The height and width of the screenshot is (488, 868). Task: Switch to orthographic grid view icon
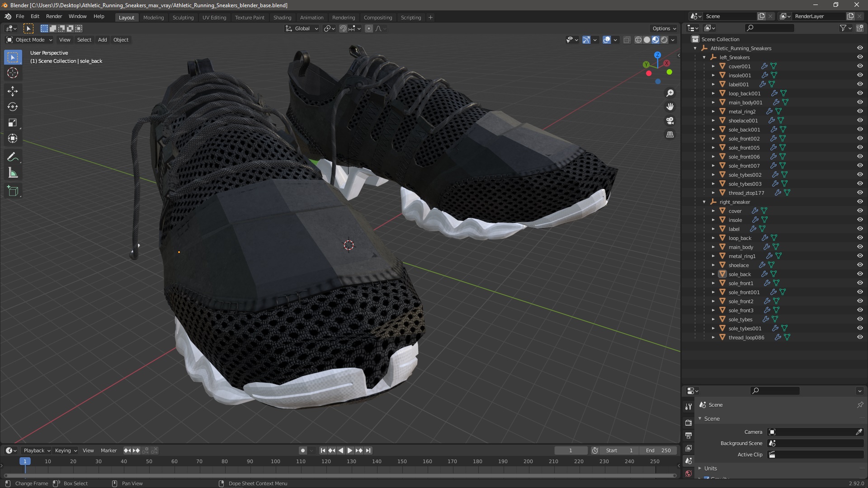[670, 135]
